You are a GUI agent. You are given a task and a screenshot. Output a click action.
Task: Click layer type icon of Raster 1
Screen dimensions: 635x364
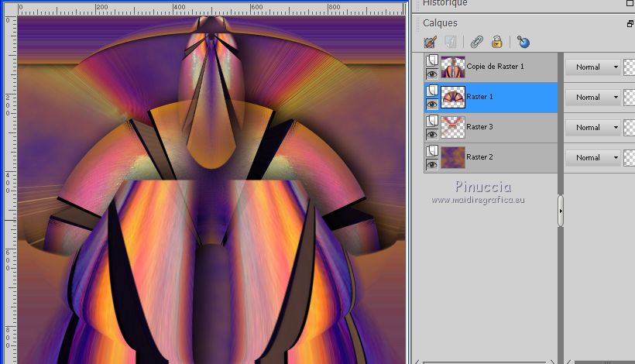[x=432, y=91]
